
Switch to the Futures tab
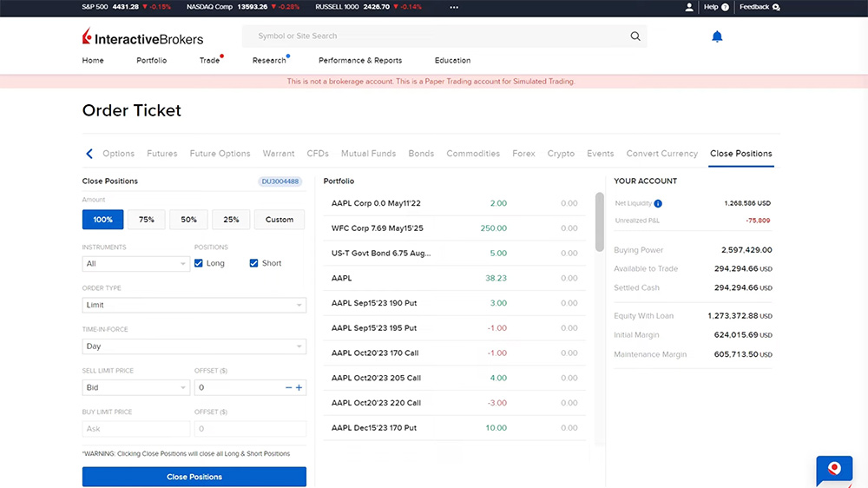click(162, 154)
